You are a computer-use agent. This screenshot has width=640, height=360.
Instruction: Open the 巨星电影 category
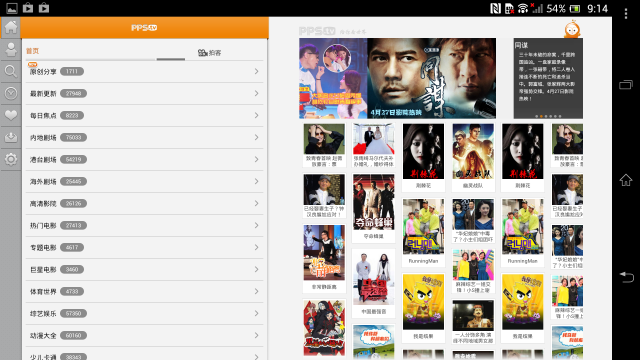(x=144, y=269)
